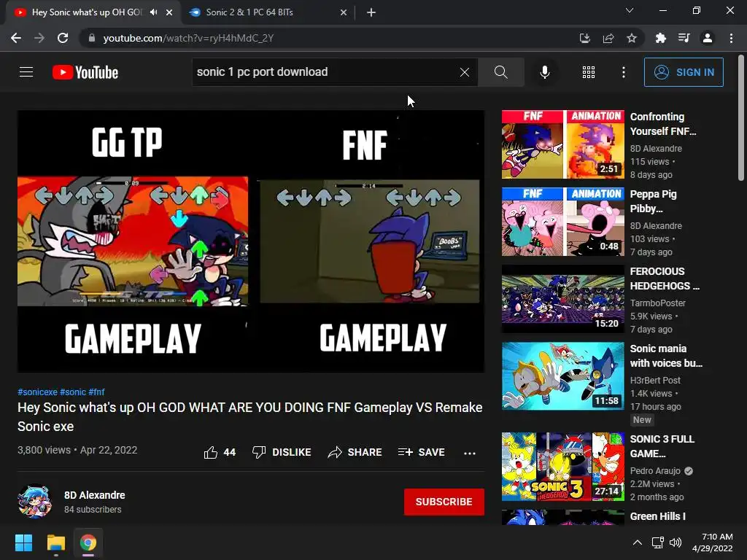
Task: View site info via padlock icon
Action: click(x=92, y=38)
